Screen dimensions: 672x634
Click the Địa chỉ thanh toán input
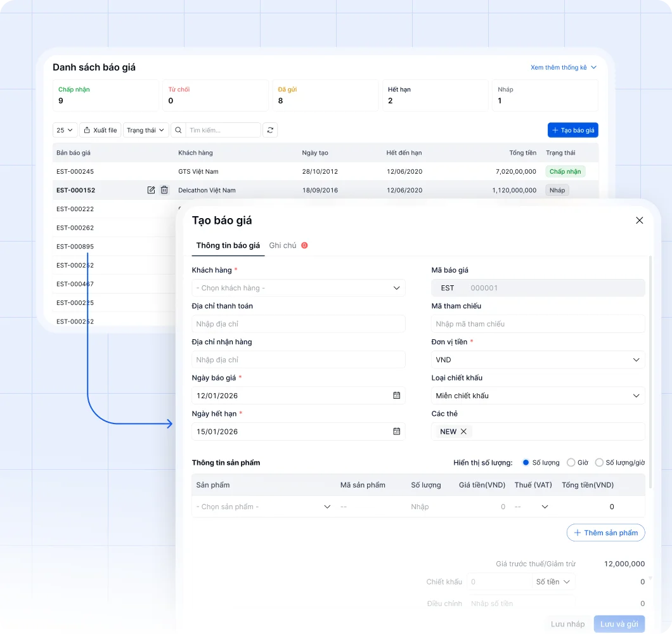point(299,323)
